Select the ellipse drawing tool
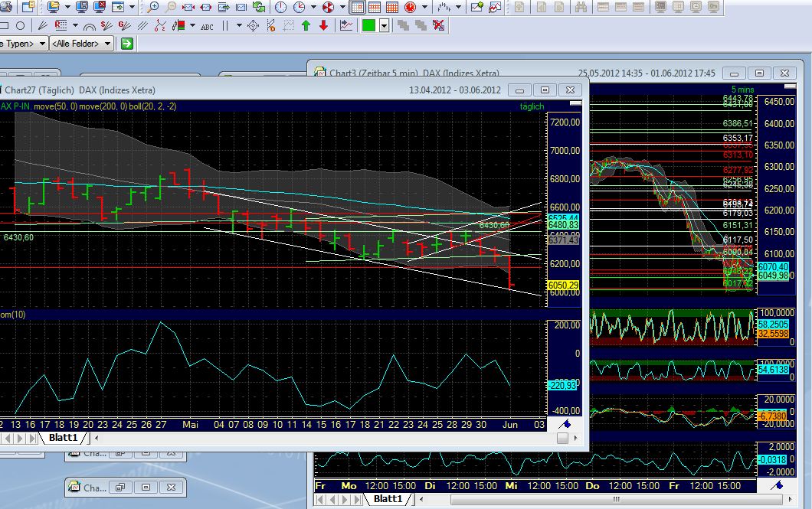The width and height of the screenshot is (812, 509). pyautogui.click(x=18, y=25)
